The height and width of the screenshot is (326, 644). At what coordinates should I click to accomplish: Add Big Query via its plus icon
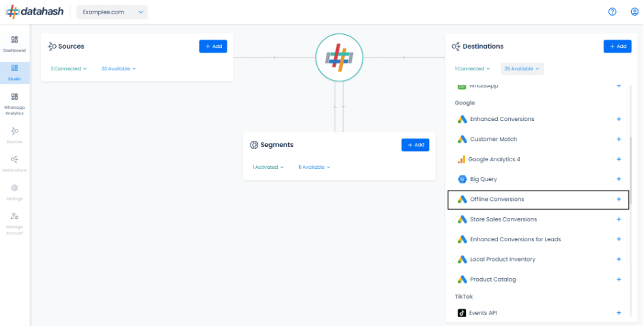click(x=619, y=179)
